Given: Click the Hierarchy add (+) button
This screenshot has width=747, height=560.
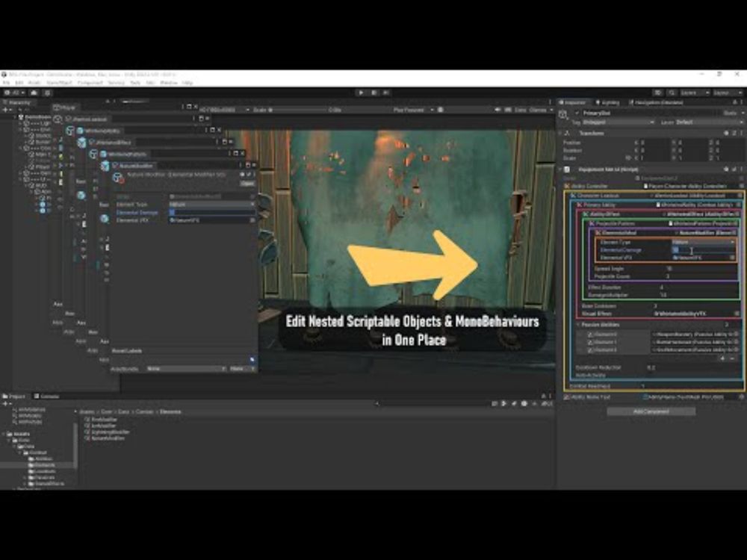Looking at the screenshot, I should tap(6, 110).
